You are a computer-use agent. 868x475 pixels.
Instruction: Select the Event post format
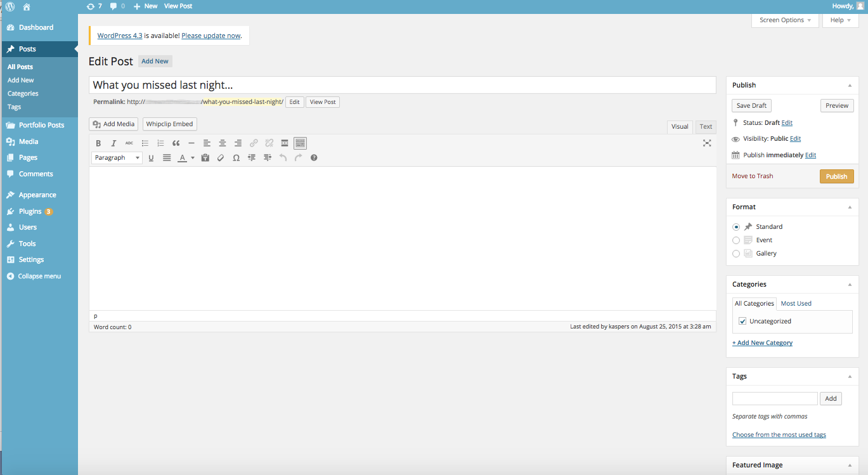click(x=736, y=240)
